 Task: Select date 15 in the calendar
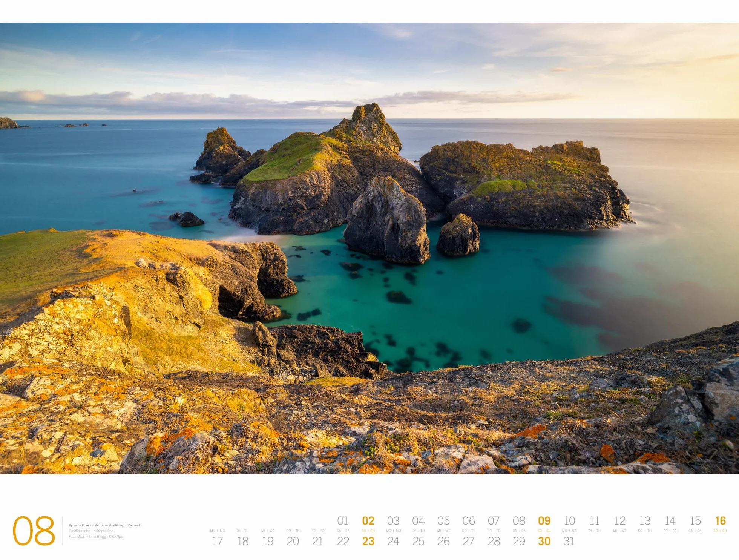(x=695, y=521)
